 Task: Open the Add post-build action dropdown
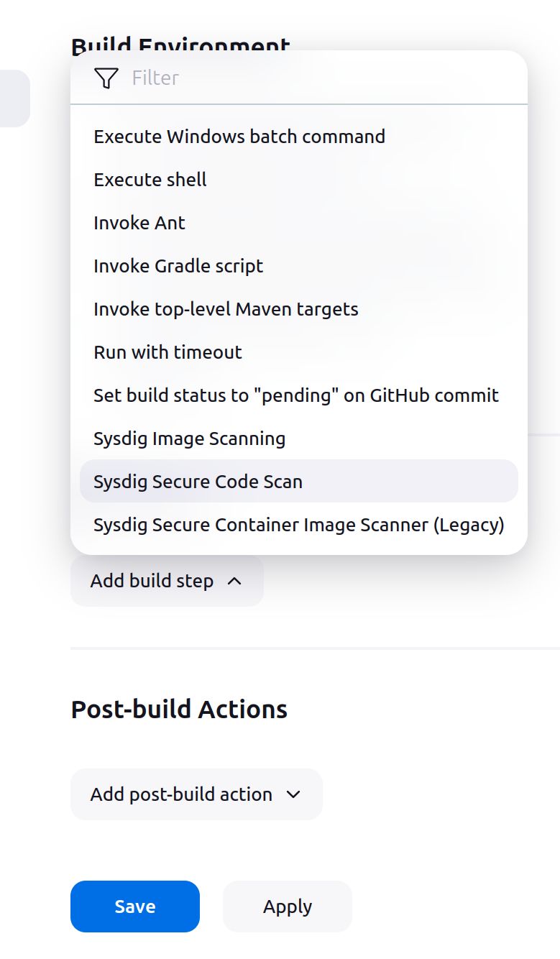(181, 794)
